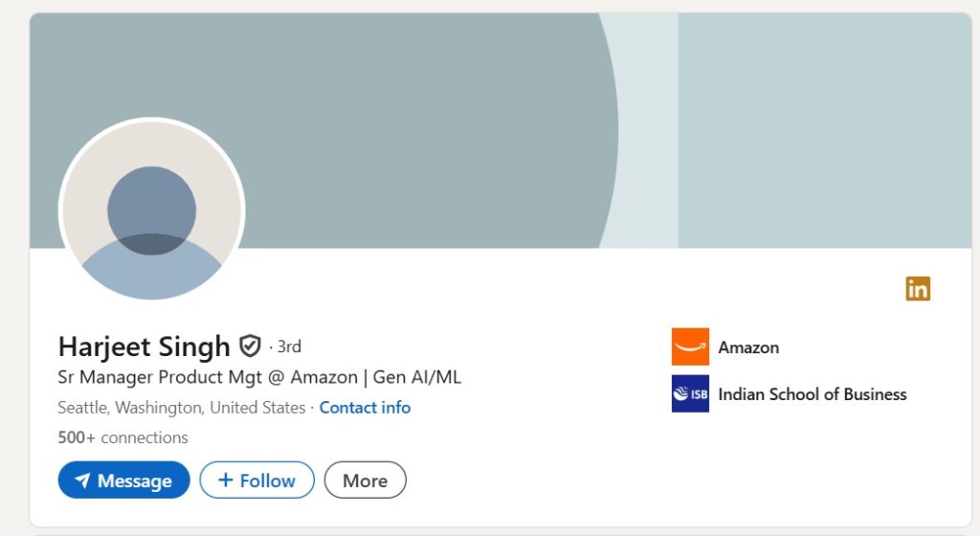Viewport: 980px width, 536px height.
Task: Click the plus icon on Follow button
Action: point(226,480)
